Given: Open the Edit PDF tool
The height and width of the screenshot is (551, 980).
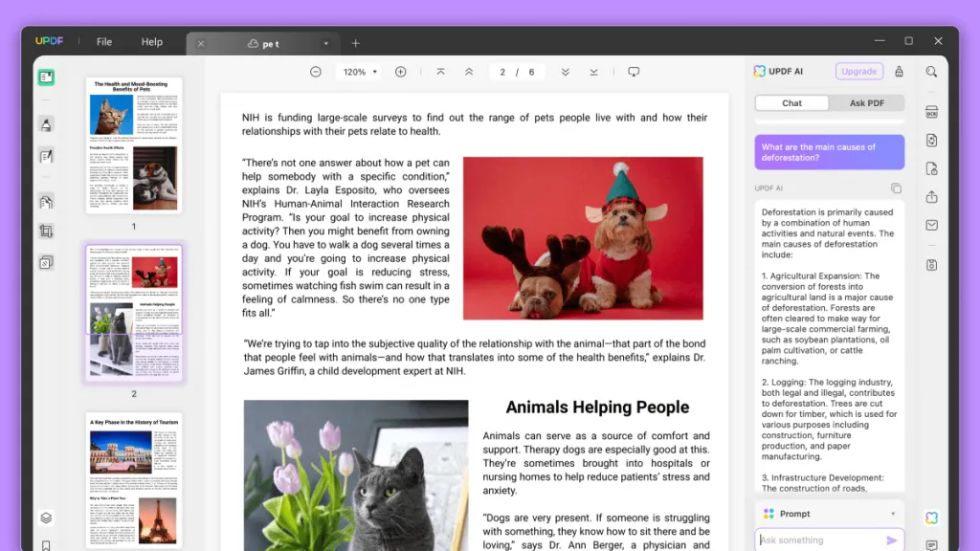Looking at the screenshot, I should coord(46,156).
